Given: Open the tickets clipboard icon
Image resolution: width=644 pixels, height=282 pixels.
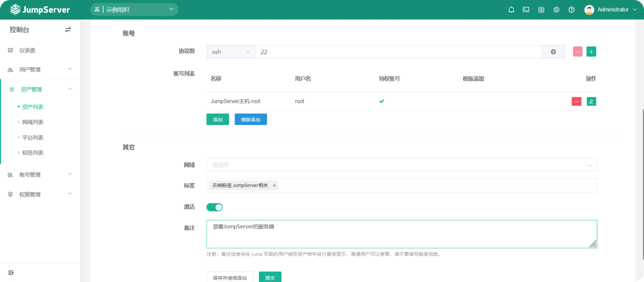Looking at the screenshot, I should [541, 10].
